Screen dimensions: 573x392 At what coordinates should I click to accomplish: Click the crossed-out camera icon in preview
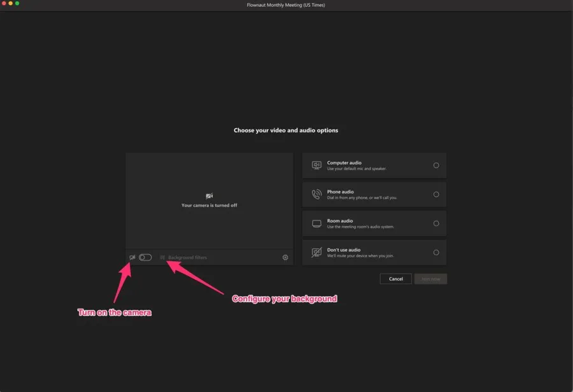209,197
